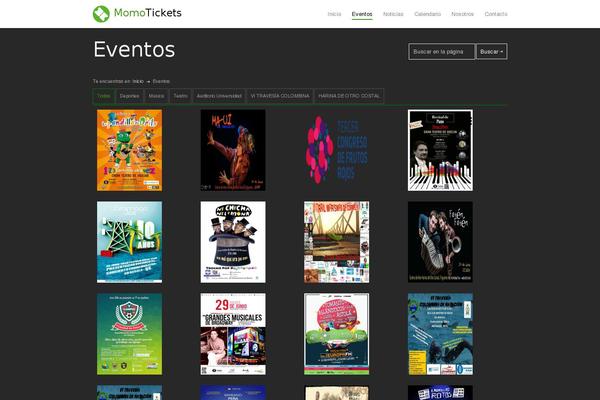Open the Inicio navigation link
The width and height of the screenshot is (600, 400).
point(334,14)
